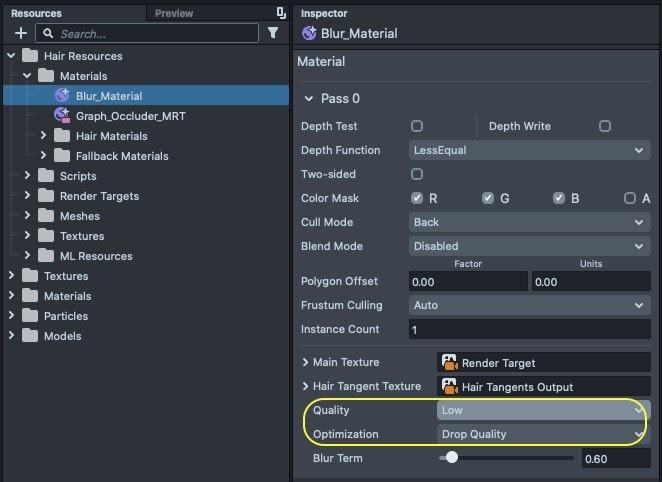Click the Blur_Material material icon in tree

62,96
